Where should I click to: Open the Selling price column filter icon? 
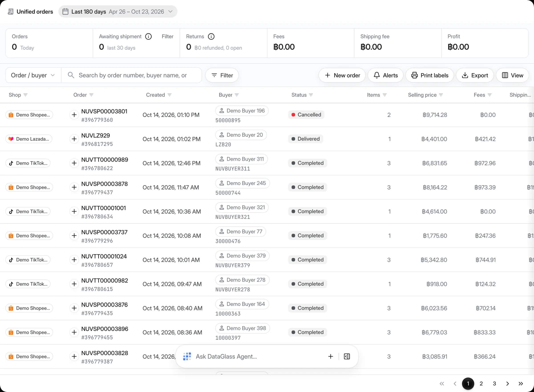[x=441, y=95]
